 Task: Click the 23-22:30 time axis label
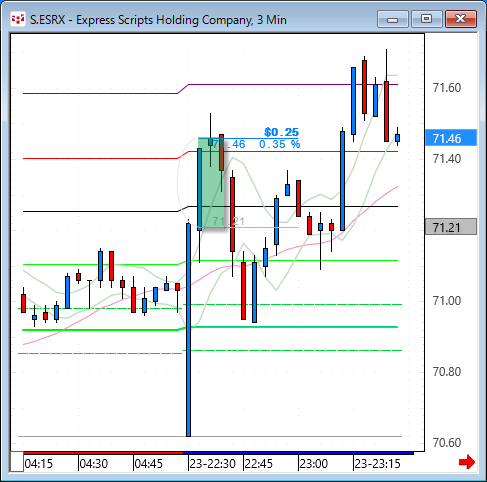click(212, 464)
